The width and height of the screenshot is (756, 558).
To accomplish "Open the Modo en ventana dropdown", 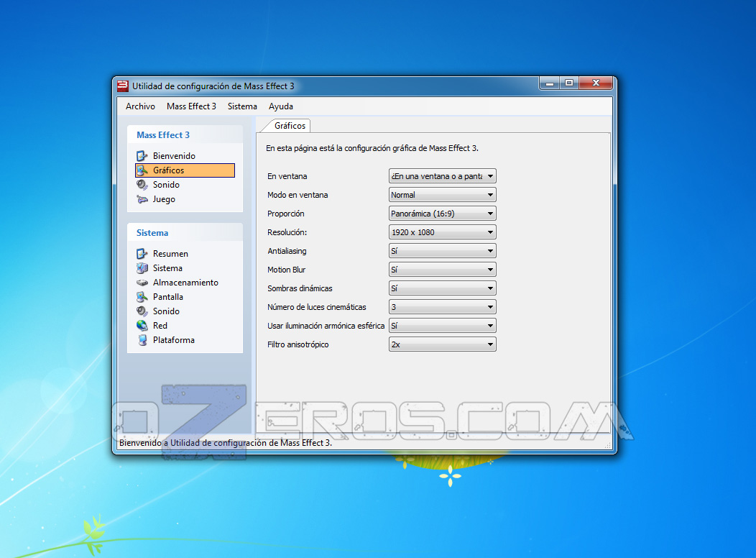I will tap(442, 195).
